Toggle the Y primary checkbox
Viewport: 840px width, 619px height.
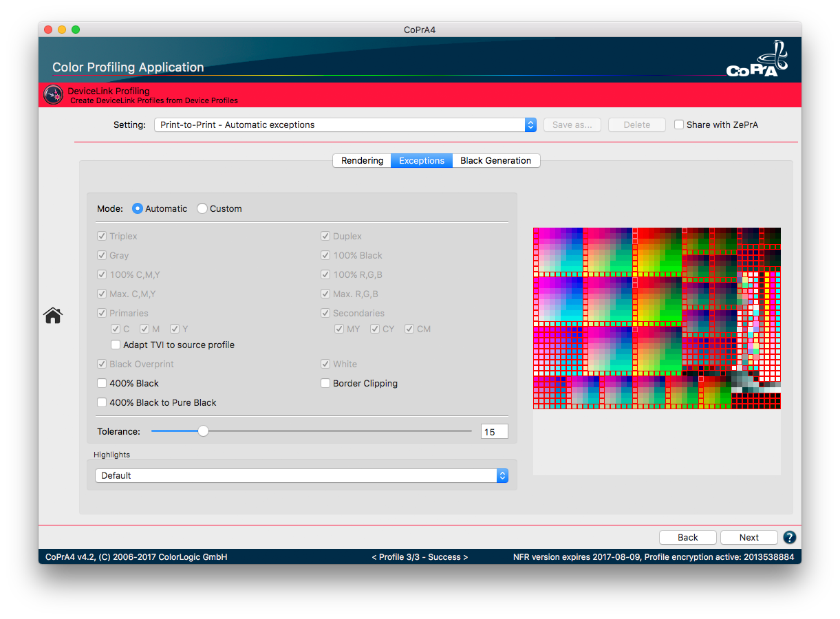175,329
